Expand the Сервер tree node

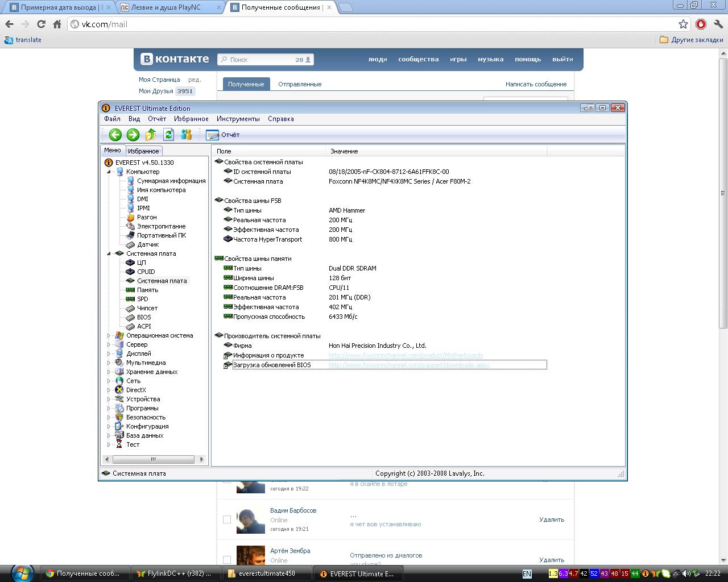tap(109, 344)
